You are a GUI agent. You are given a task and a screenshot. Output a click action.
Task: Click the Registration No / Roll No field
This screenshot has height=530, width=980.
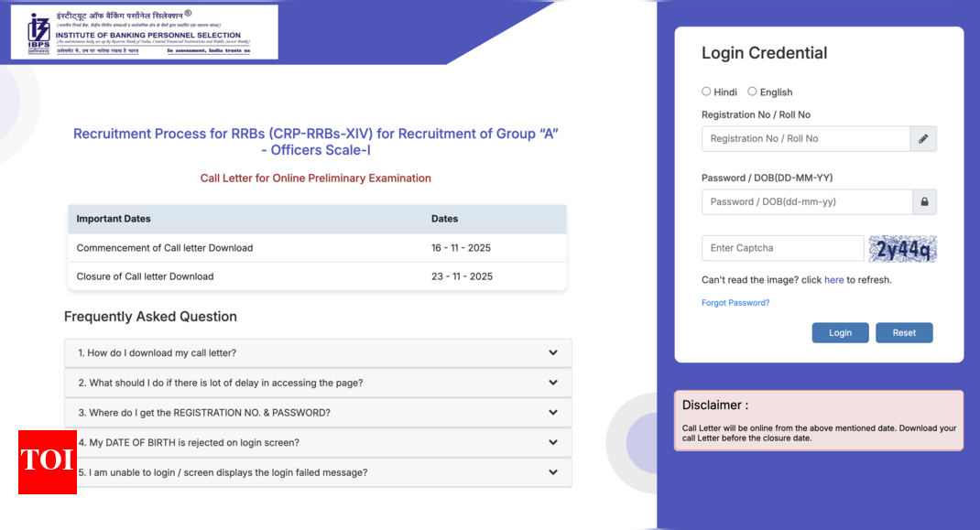(806, 138)
